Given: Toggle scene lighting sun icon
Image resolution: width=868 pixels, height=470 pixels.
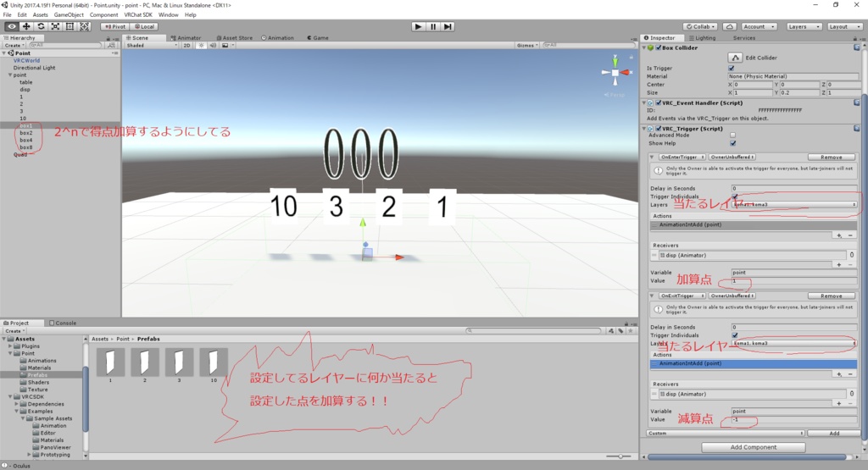Looking at the screenshot, I should point(202,46).
